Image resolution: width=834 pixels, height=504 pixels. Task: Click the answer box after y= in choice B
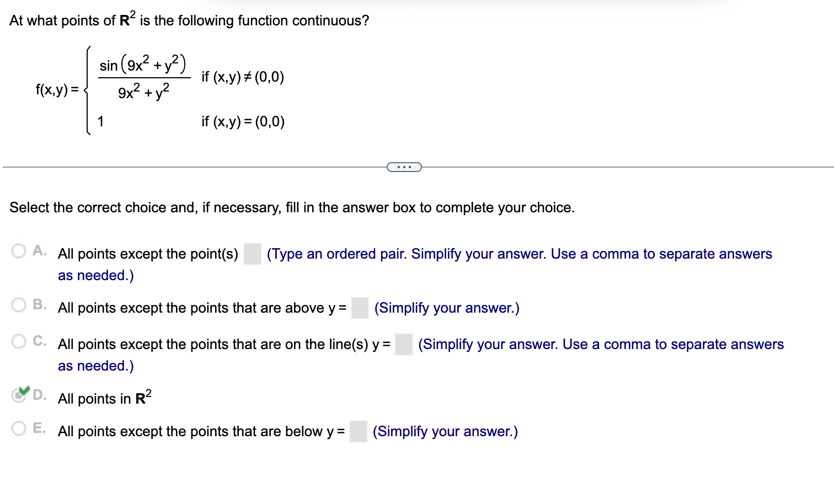(x=359, y=308)
